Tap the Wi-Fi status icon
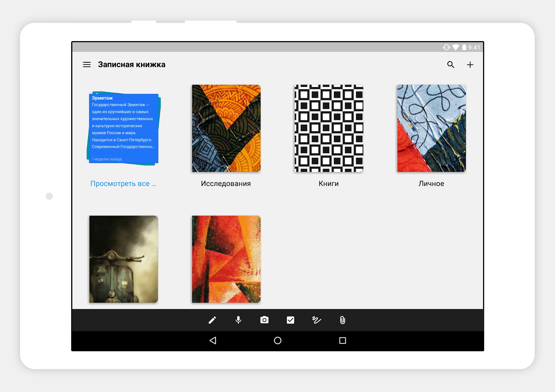The height and width of the screenshot is (392, 555). pyautogui.click(x=456, y=47)
